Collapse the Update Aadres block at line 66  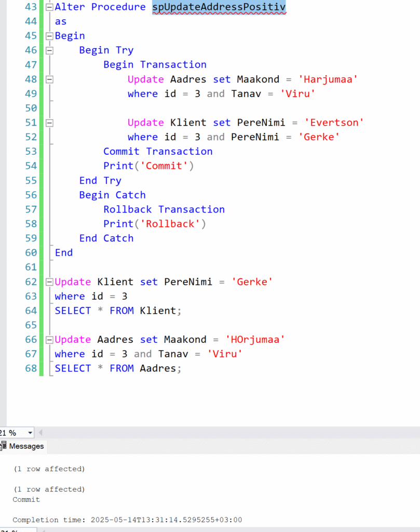coord(49,340)
